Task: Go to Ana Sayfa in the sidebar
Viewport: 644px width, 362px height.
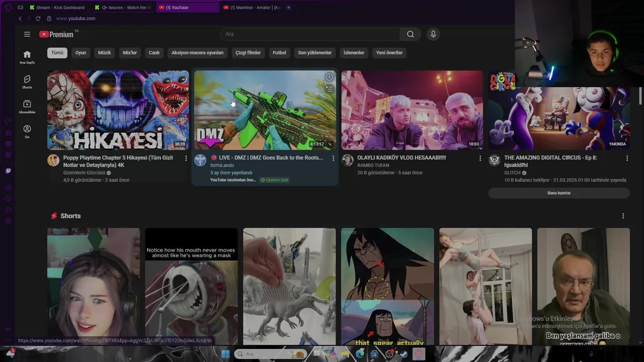Action: coord(27,57)
